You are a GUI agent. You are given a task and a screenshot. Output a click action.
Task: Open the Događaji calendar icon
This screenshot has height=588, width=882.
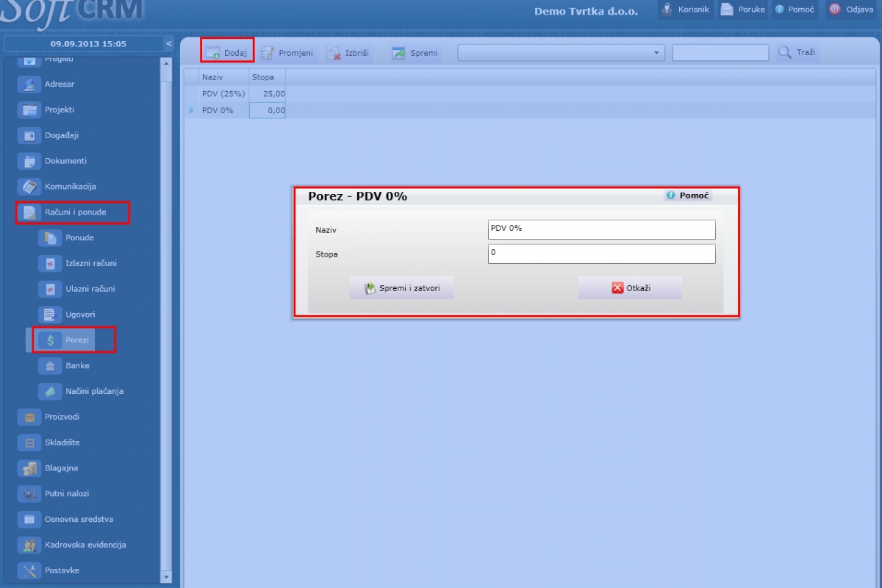click(x=29, y=135)
